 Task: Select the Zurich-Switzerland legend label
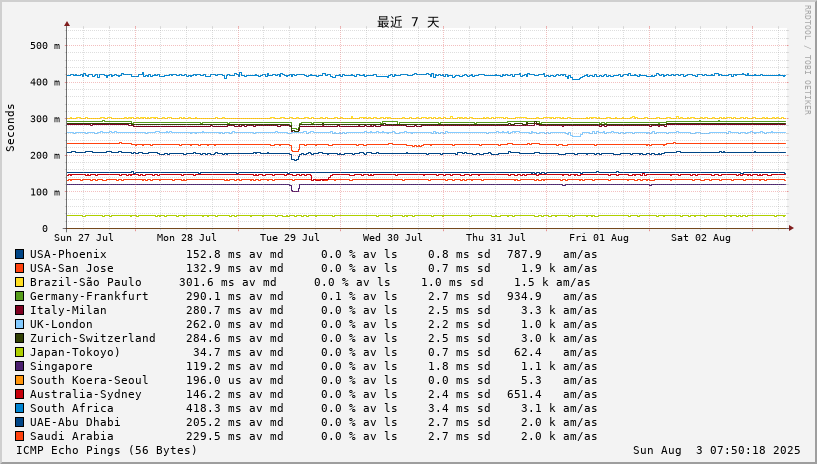click(93, 339)
